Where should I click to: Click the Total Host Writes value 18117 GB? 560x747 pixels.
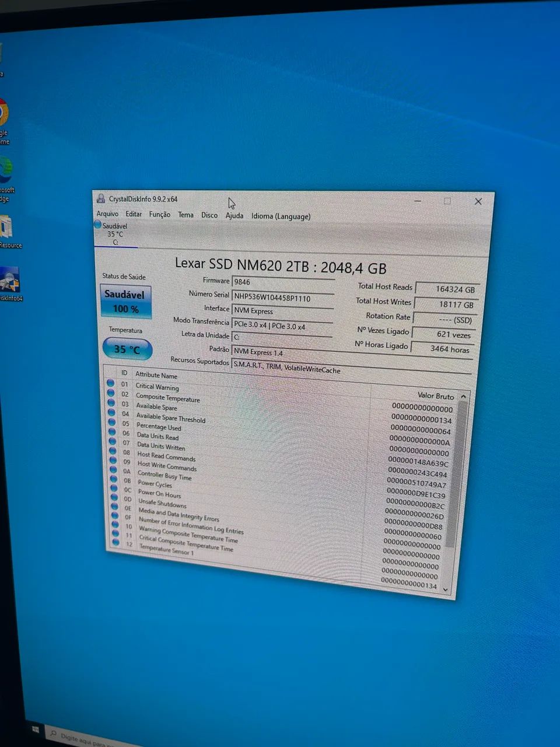pos(446,304)
